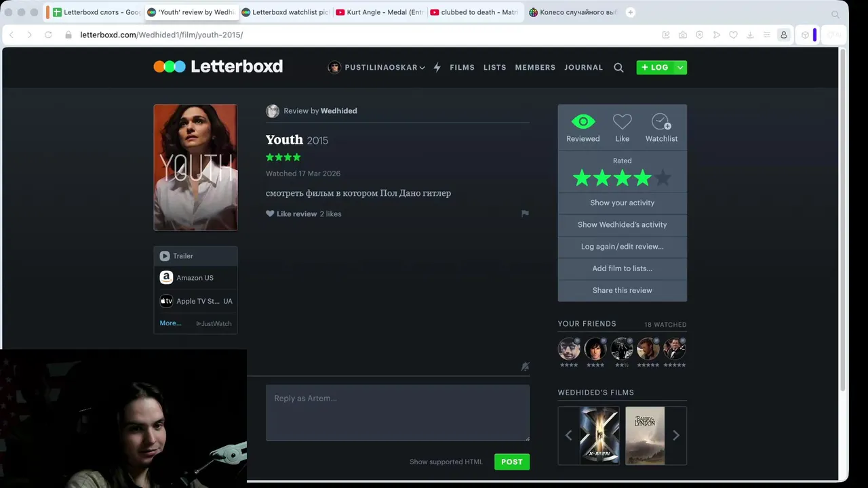Image resolution: width=868 pixels, height=488 pixels.
Task: Click Wedhided's small avatar near review header
Action: 273,111
